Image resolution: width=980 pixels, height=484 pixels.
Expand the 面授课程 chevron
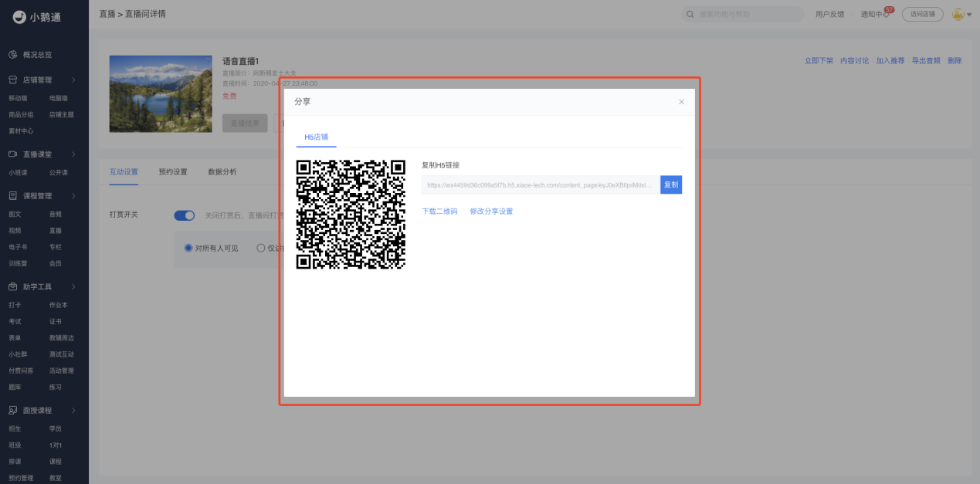(x=73, y=410)
